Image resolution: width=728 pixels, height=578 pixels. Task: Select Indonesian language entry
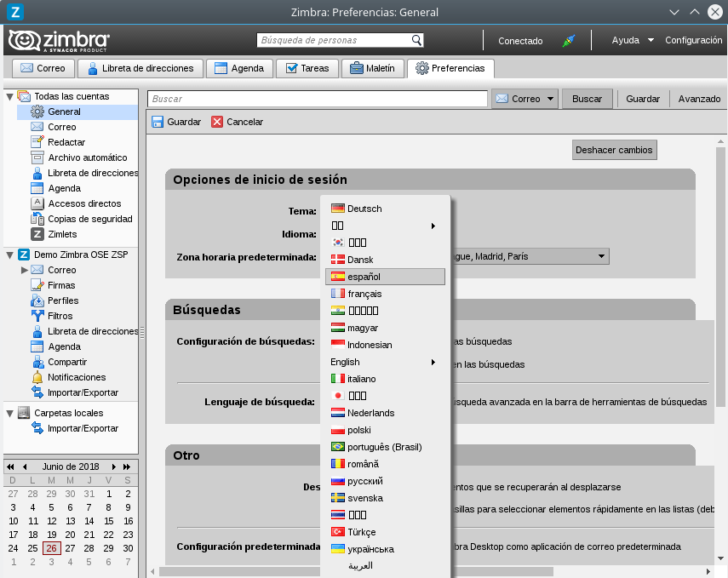coord(385,345)
